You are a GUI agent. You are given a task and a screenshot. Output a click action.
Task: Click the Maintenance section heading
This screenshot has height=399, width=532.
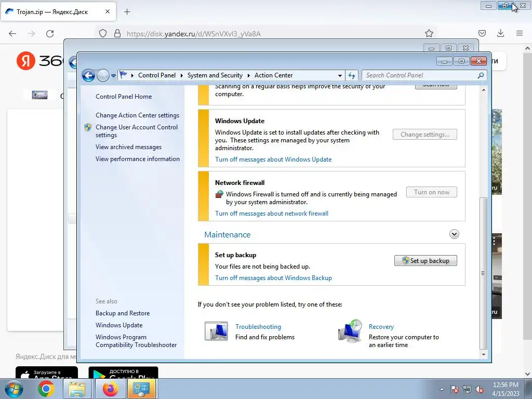tap(227, 234)
